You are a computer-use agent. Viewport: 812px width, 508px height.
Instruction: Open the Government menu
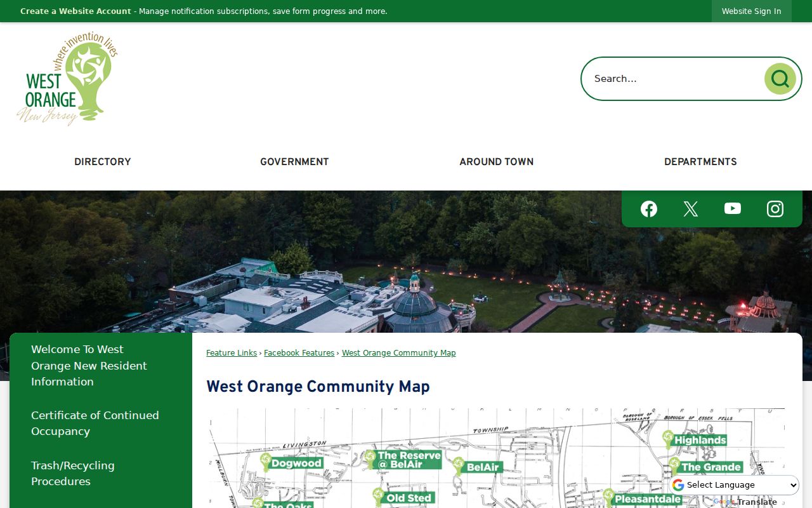coord(294,162)
